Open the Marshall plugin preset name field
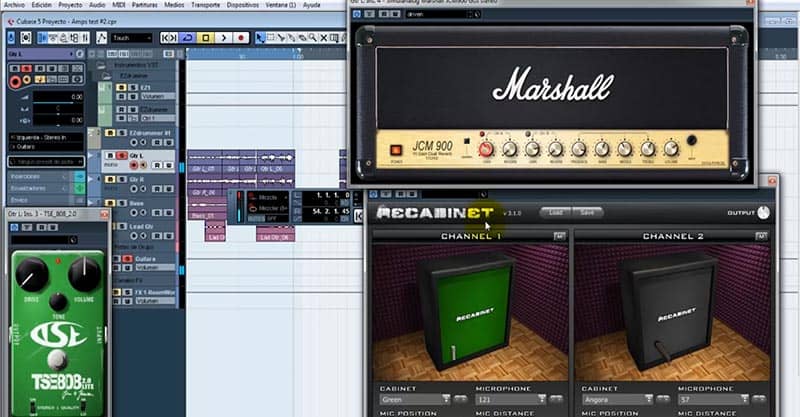This screenshot has height=417, width=800. click(x=439, y=14)
